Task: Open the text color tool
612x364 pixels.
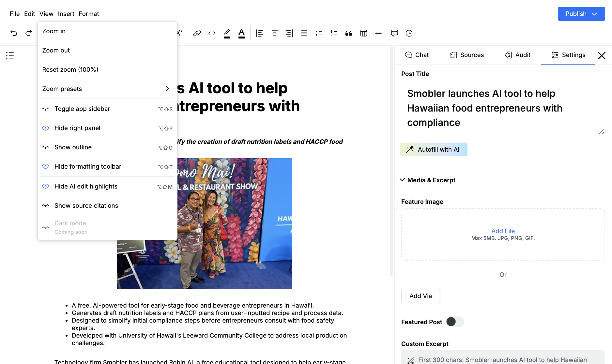Action: point(241,33)
